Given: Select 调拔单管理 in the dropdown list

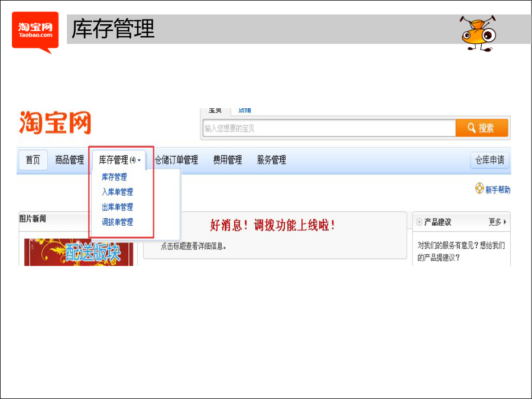Looking at the screenshot, I should 118,222.
